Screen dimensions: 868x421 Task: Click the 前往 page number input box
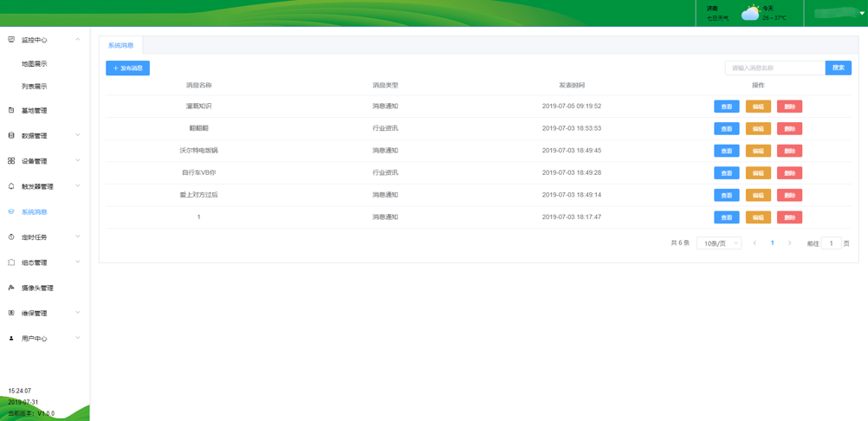tap(831, 243)
